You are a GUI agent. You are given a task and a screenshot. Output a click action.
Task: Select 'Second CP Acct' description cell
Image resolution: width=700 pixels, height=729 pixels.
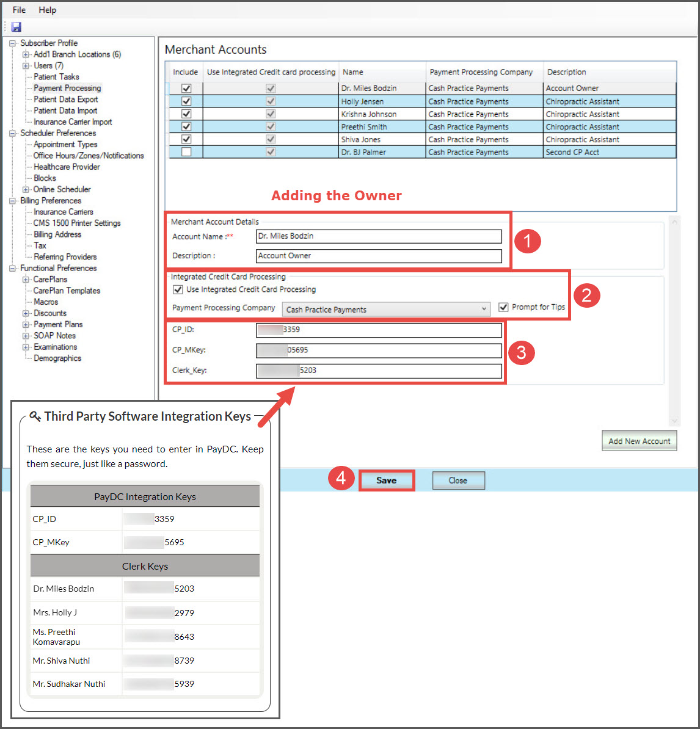[x=610, y=152]
